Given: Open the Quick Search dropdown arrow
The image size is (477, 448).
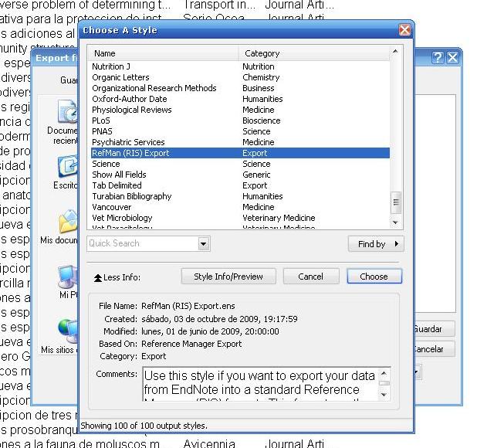Looking at the screenshot, I should click(x=204, y=244).
